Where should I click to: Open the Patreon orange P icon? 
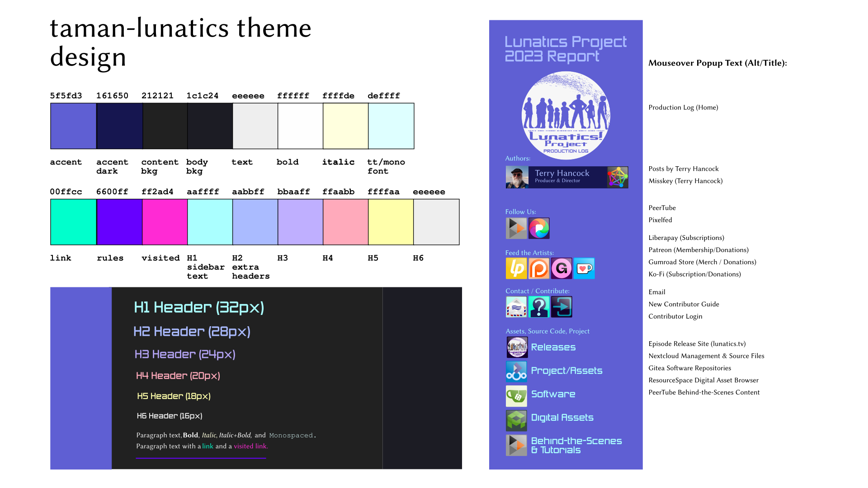click(x=539, y=268)
